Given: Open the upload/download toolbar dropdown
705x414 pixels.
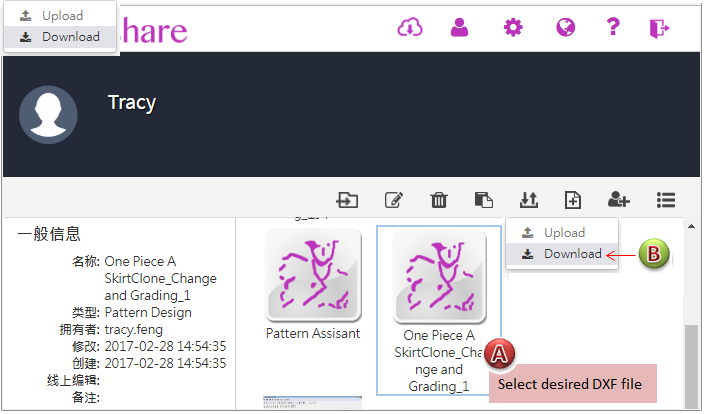Looking at the screenshot, I should click(529, 200).
